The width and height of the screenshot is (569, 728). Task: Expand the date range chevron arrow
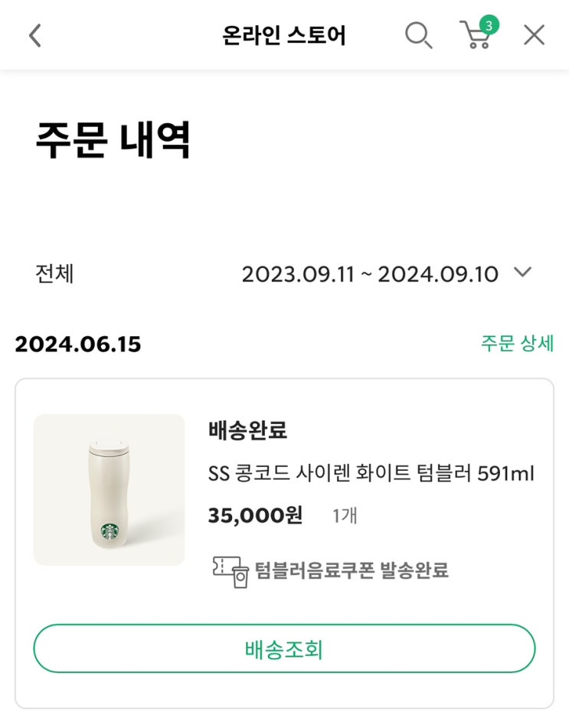coord(522,272)
